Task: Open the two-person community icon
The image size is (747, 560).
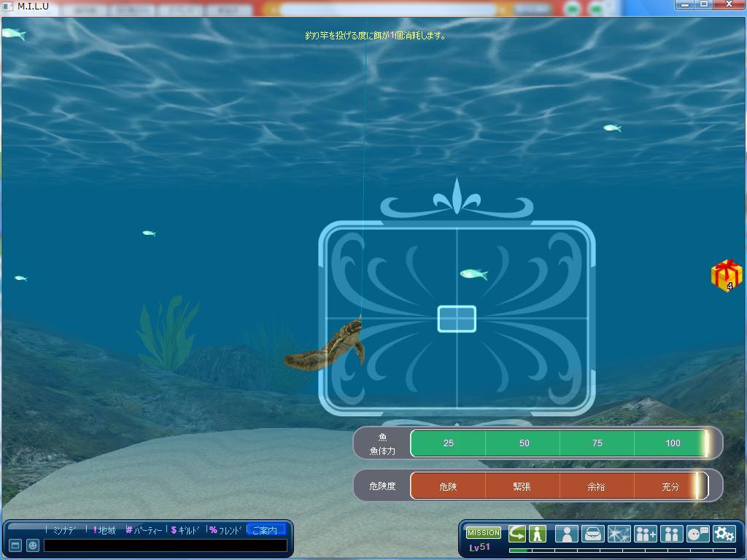Action: click(671, 534)
